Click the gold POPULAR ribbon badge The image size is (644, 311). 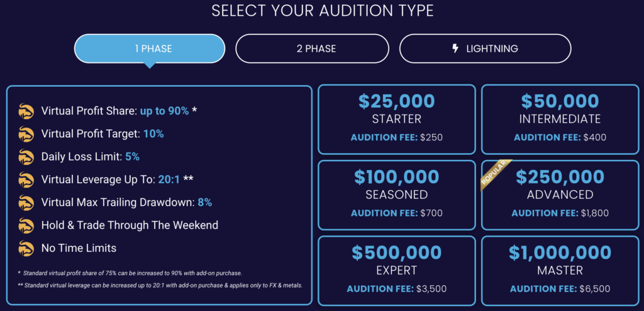pyautogui.click(x=496, y=175)
